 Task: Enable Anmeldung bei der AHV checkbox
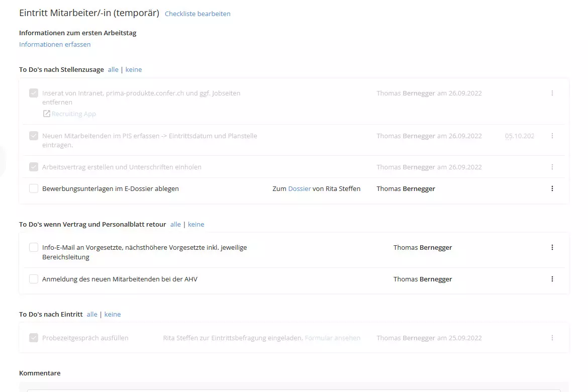coord(34,279)
